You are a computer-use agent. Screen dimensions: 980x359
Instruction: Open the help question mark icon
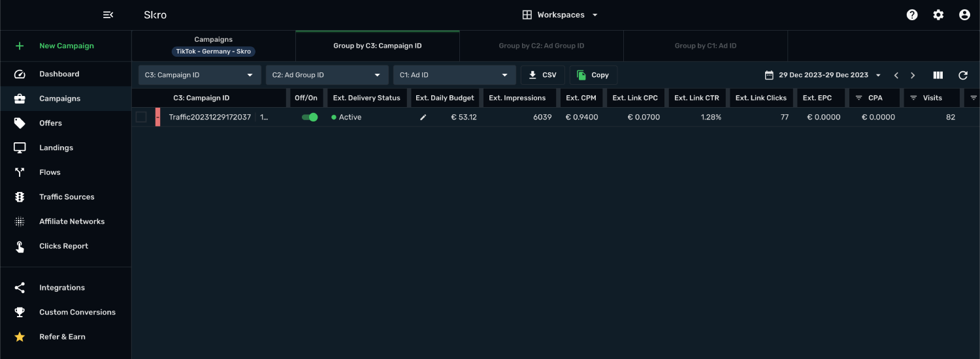(x=912, y=14)
